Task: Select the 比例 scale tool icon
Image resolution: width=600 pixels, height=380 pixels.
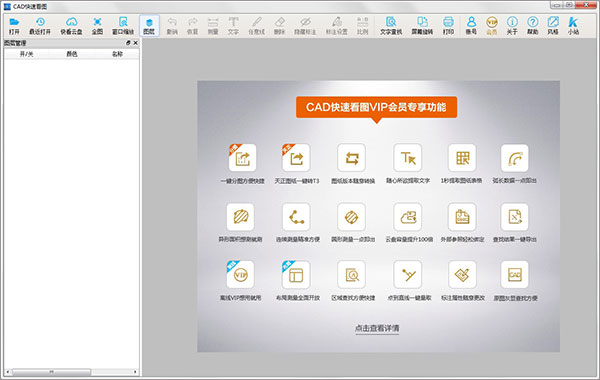Action: [x=362, y=26]
